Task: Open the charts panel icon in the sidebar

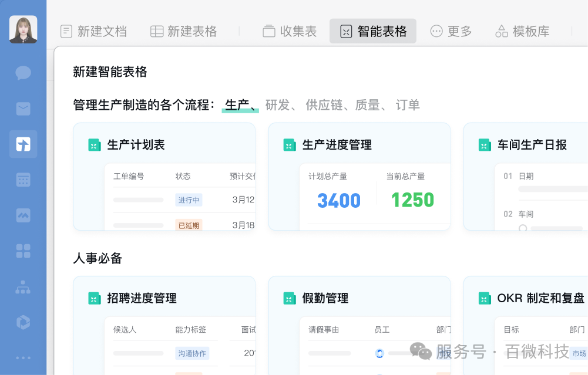Action: coord(23,215)
